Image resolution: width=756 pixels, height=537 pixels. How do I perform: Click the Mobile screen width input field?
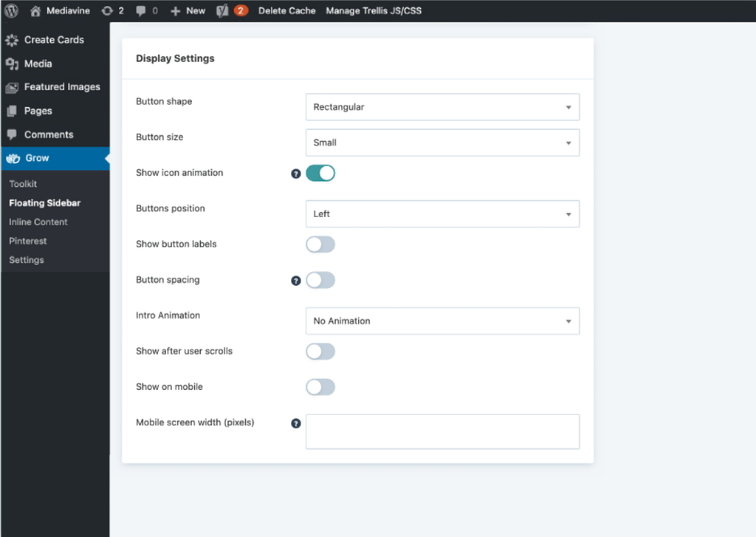(x=443, y=432)
